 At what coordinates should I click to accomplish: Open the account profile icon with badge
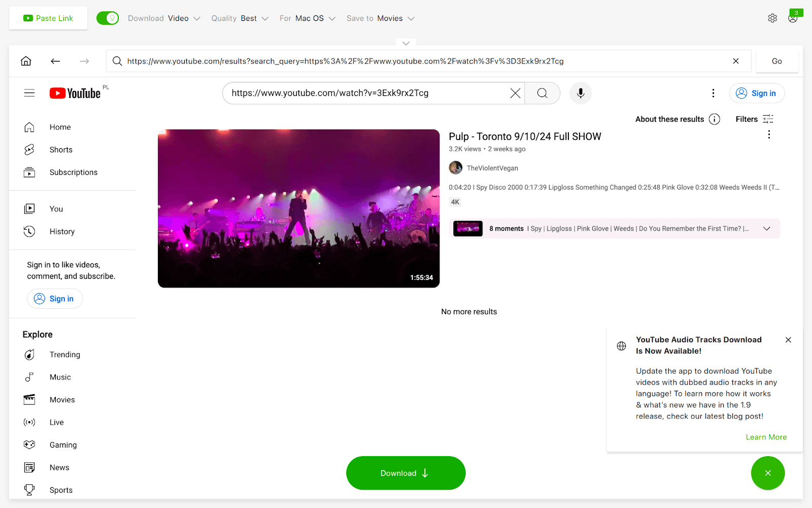pos(793,18)
